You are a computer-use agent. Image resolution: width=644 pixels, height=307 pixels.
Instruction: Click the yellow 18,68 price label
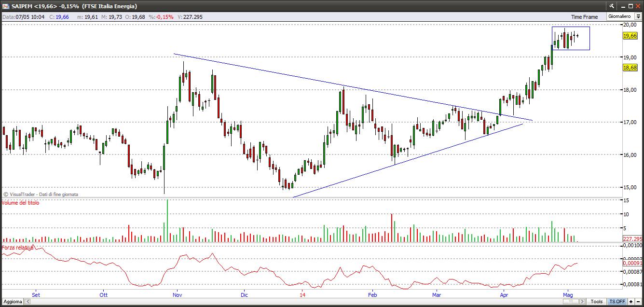pyautogui.click(x=630, y=68)
